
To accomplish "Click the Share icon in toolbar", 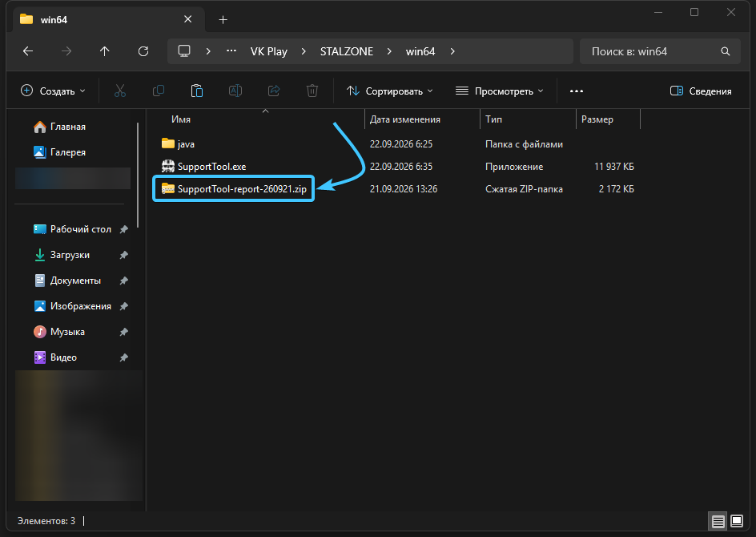I will 274,91.
